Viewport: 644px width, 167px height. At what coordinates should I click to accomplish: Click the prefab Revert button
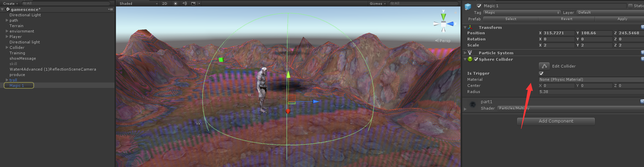tap(567, 19)
